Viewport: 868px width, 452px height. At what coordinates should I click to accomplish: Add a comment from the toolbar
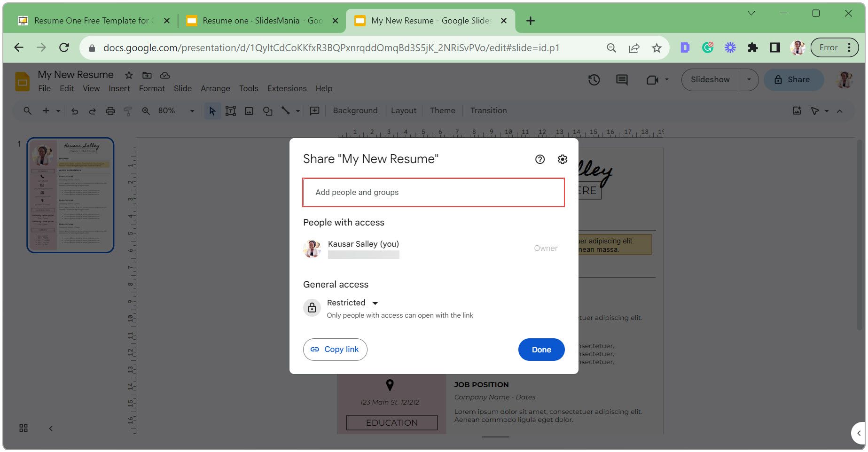(x=315, y=111)
